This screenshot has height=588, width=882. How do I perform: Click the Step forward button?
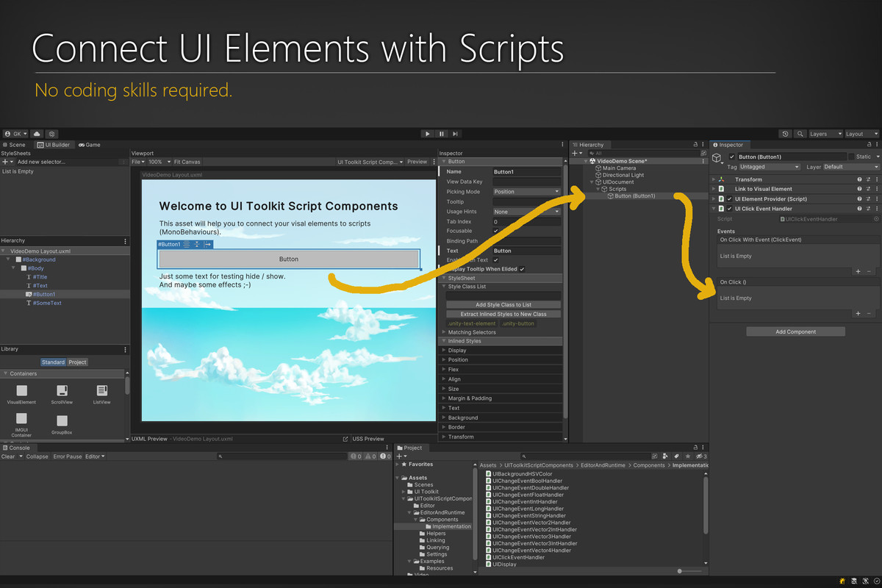point(456,134)
